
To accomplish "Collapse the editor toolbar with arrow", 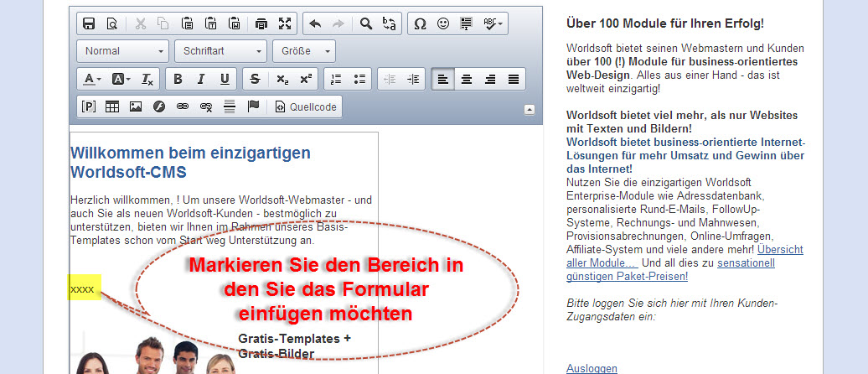I will [530, 110].
